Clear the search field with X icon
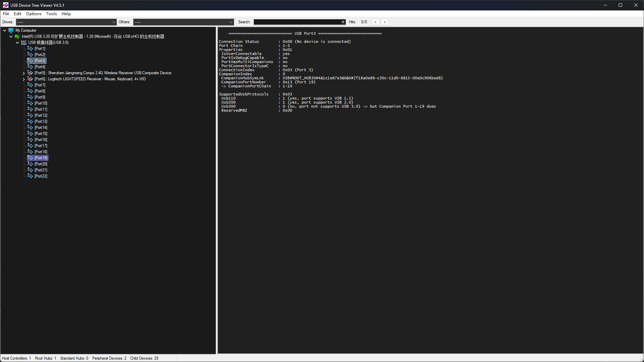Screen dimensions: 644x362 tap(343, 22)
